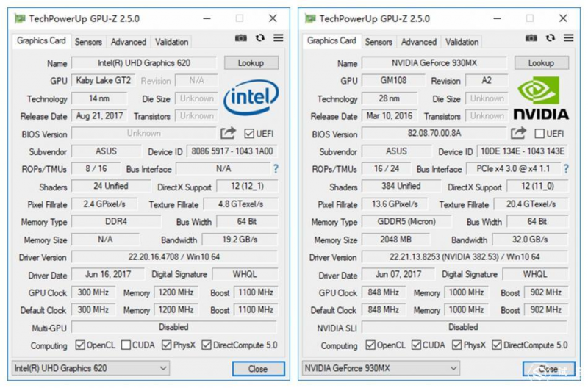The image size is (588, 388).
Task: Click the Bus Interface question mark in NVIDIA window
Action: coord(566,169)
